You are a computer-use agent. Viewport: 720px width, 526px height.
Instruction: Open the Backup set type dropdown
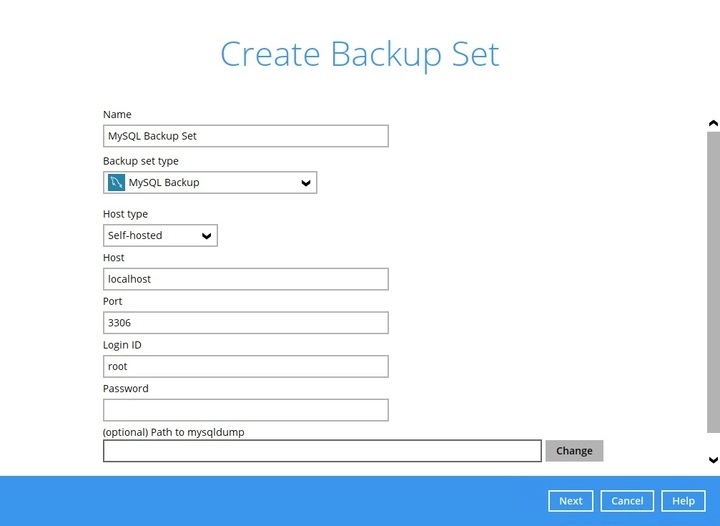pyautogui.click(x=210, y=183)
